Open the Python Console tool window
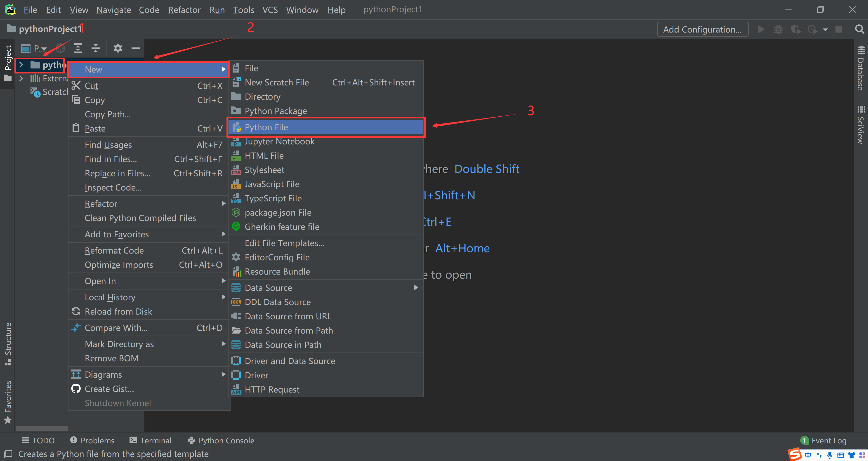This screenshot has height=461, width=868. coord(221,440)
